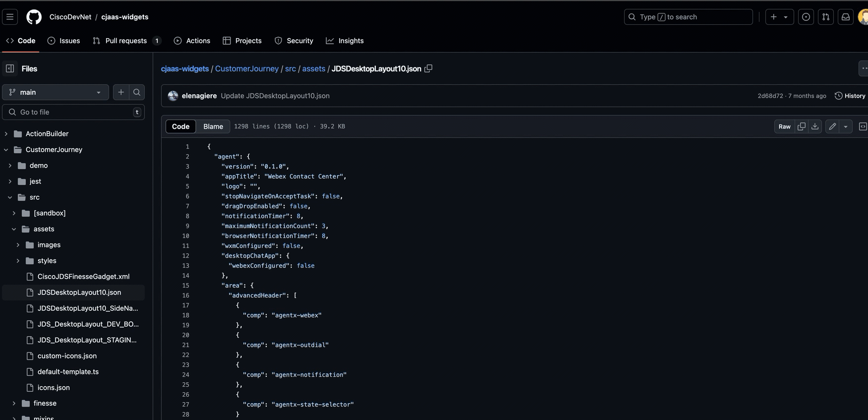
Task: Open the symbols panel toggle
Action: (863, 126)
